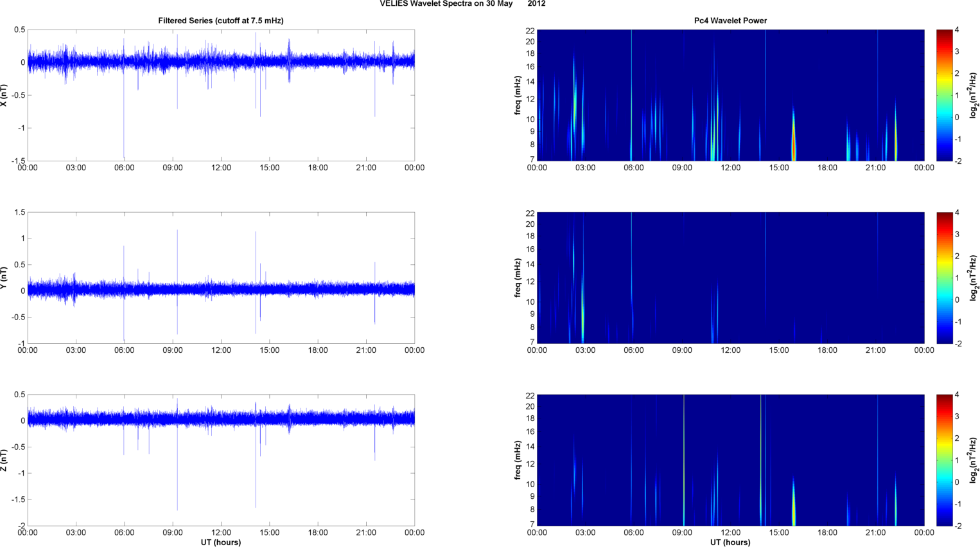Click the "7" frequency tick on the bottom spectrogram
The image size is (980, 547).
(x=532, y=525)
